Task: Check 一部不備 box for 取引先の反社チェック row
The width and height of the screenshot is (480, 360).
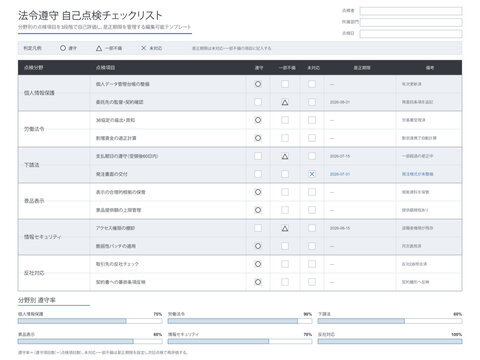Action: [285, 264]
